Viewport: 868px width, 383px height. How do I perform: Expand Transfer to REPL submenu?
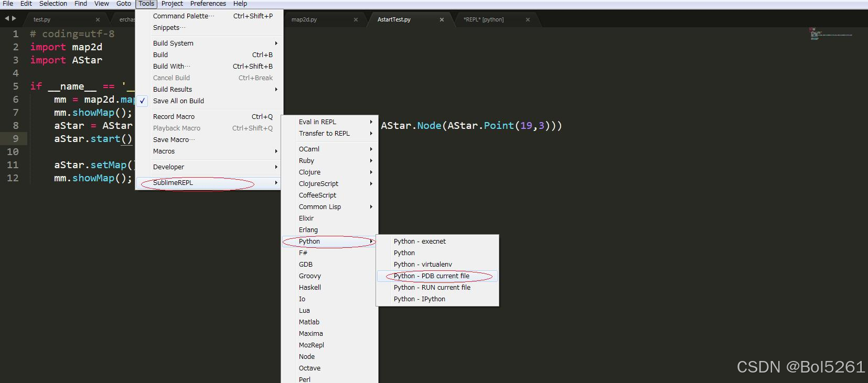(329, 134)
